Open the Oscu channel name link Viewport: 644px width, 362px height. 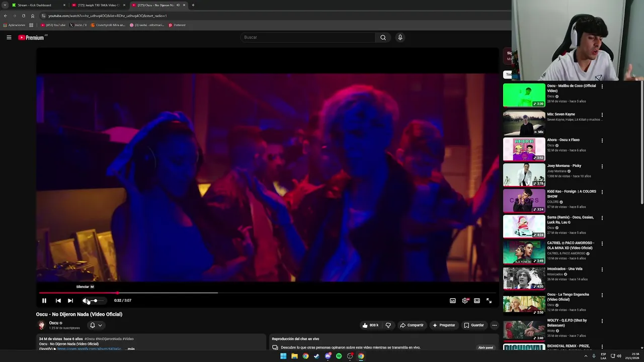tap(54, 323)
